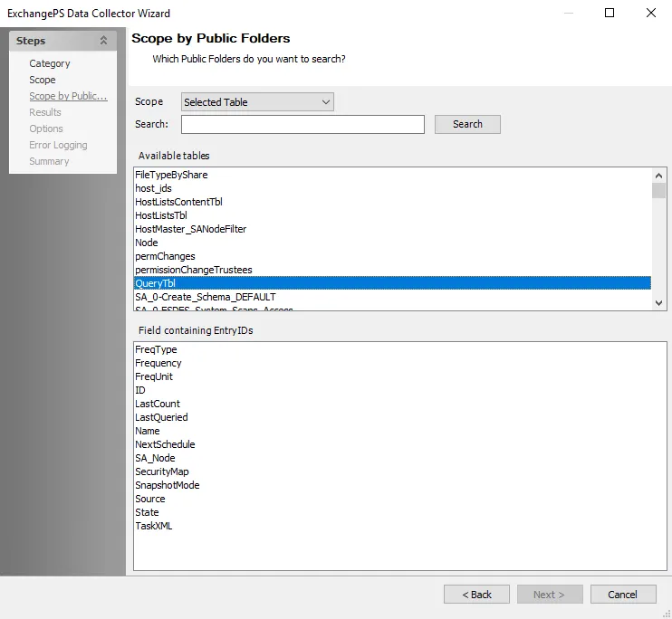Choose TaskXML field
Viewport: 672px width, 619px height.
tap(400, 526)
